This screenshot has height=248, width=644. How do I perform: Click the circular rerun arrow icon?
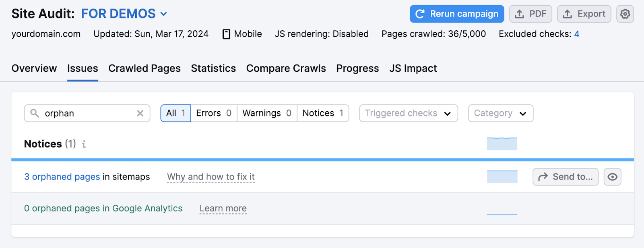[x=420, y=13]
